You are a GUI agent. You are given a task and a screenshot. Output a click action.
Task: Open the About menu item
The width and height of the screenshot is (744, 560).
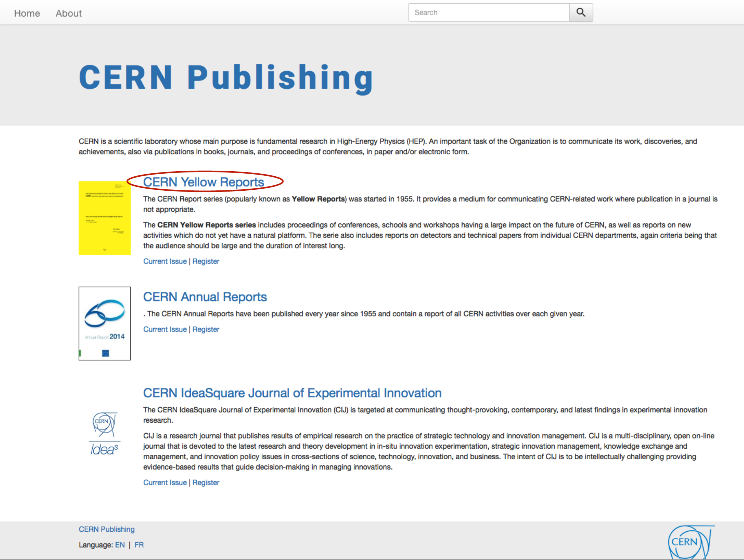coord(69,13)
